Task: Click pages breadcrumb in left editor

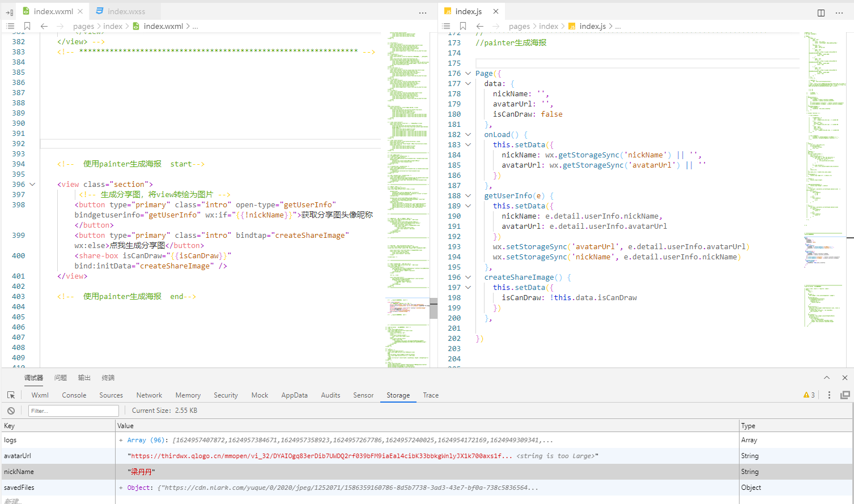Action: (83, 26)
